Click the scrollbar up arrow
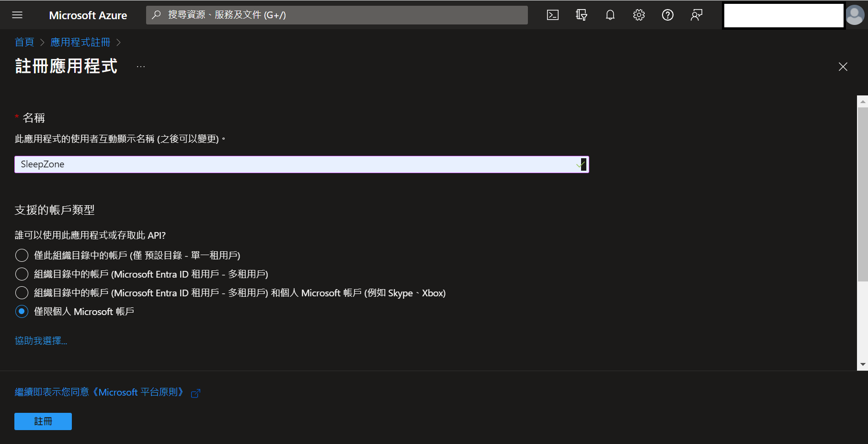868x444 pixels. (863, 101)
